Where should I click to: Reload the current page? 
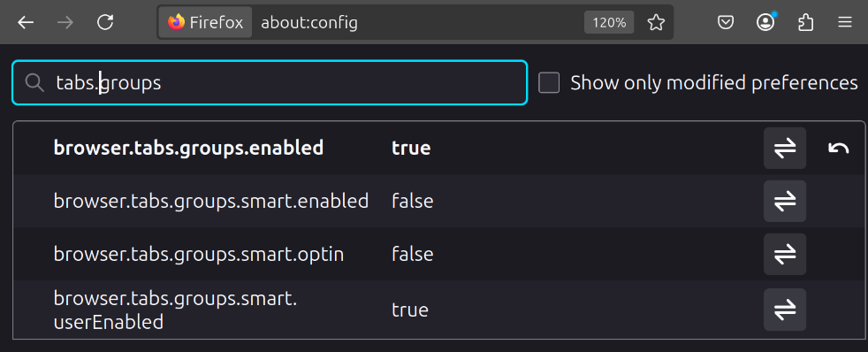click(x=105, y=23)
